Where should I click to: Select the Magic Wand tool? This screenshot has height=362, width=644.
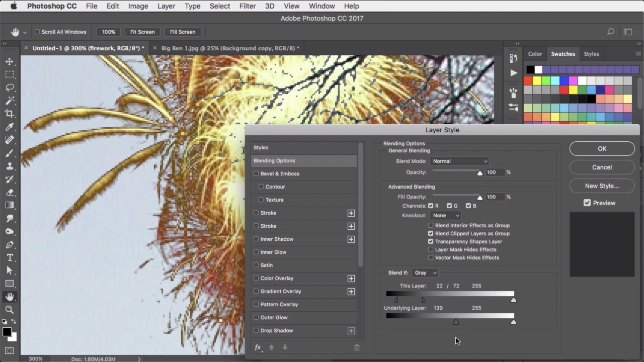coord(10,101)
